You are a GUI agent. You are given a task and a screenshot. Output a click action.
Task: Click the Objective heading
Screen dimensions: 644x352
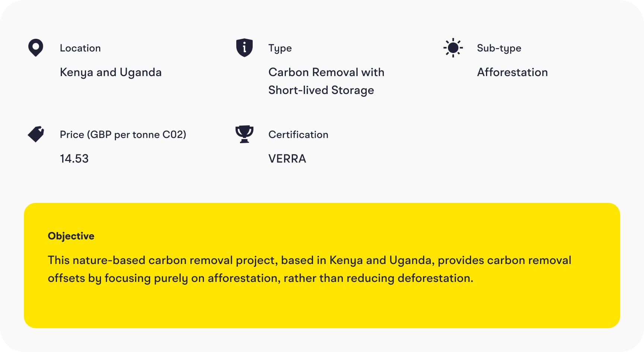tap(71, 236)
